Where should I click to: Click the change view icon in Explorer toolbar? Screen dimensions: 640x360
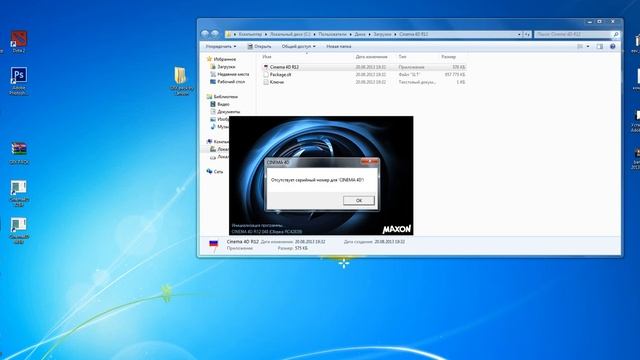pos(580,47)
